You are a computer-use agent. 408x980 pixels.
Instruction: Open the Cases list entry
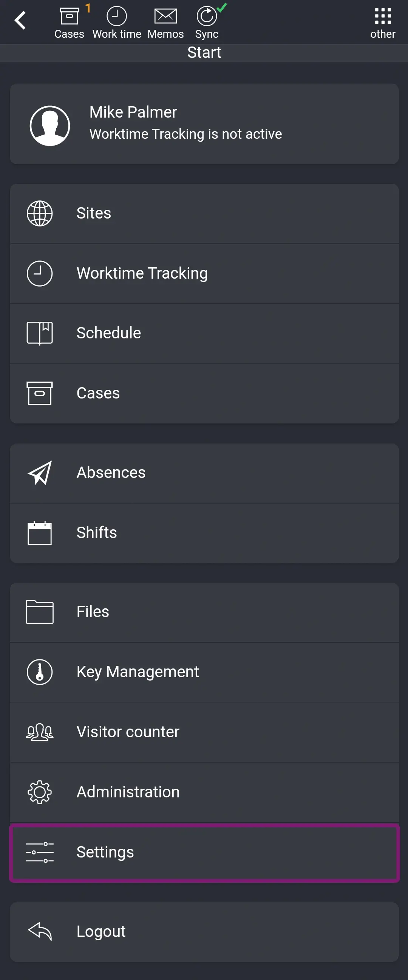point(204,393)
